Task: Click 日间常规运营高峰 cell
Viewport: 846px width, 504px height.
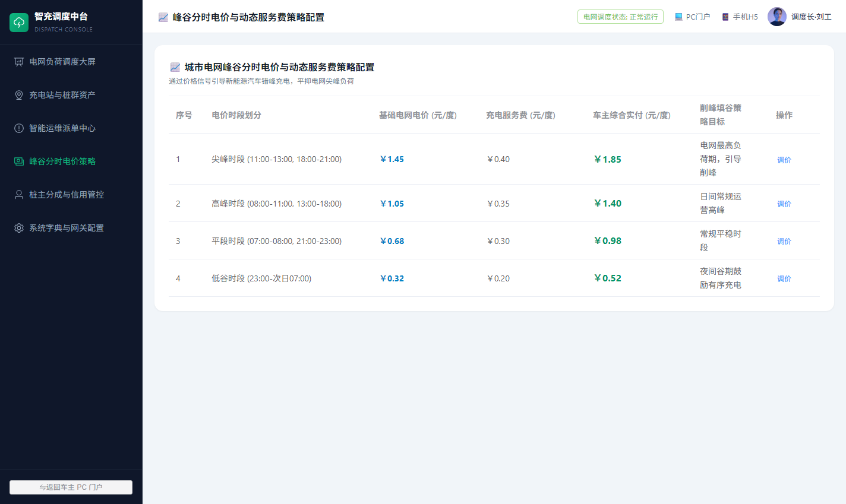Action: [721, 203]
